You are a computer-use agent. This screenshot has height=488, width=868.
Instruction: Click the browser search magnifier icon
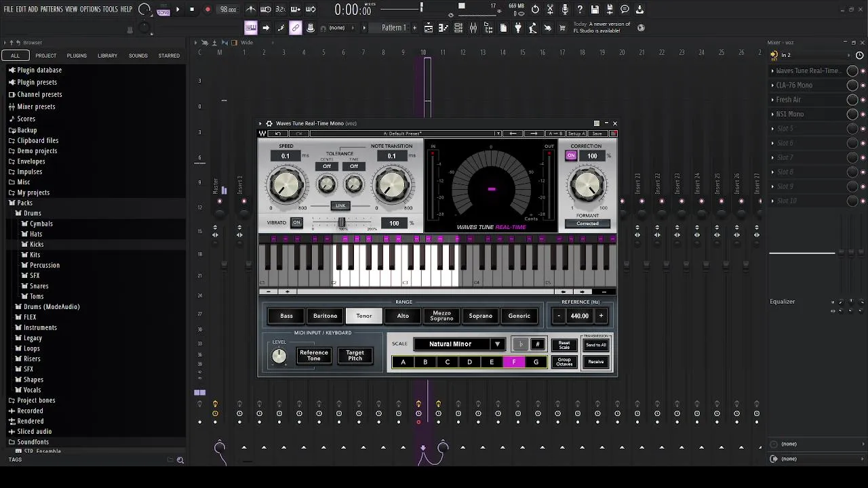[180, 460]
